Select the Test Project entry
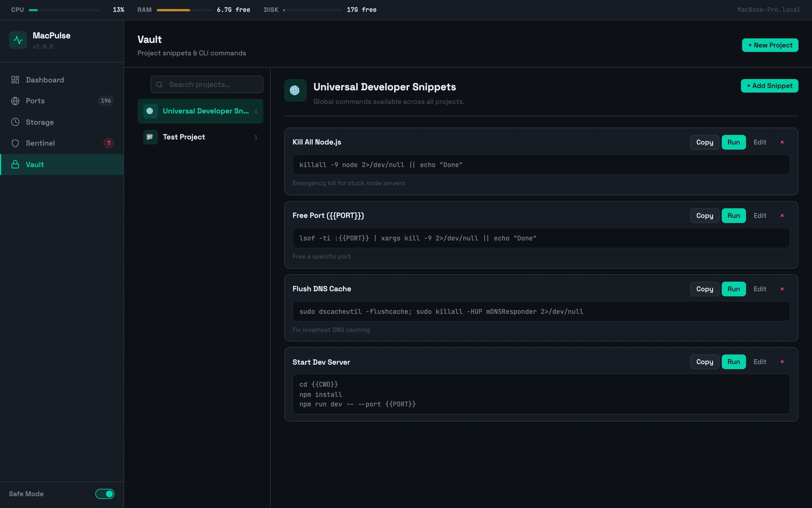812x508 pixels. click(200, 137)
